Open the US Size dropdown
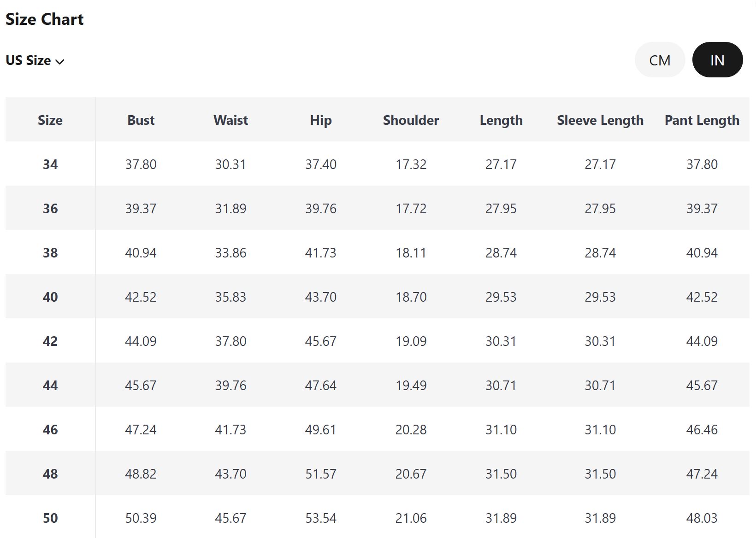756x538 pixels. [x=35, y=61]
